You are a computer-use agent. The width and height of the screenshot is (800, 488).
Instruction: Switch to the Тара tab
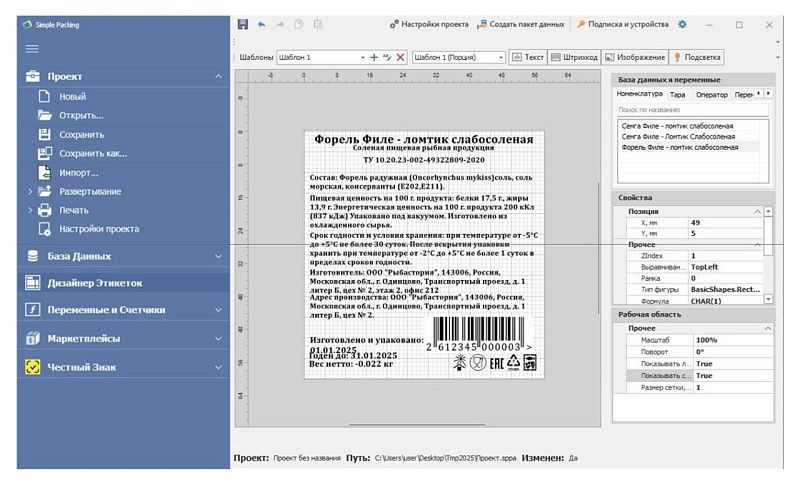(x=678, y=94)
